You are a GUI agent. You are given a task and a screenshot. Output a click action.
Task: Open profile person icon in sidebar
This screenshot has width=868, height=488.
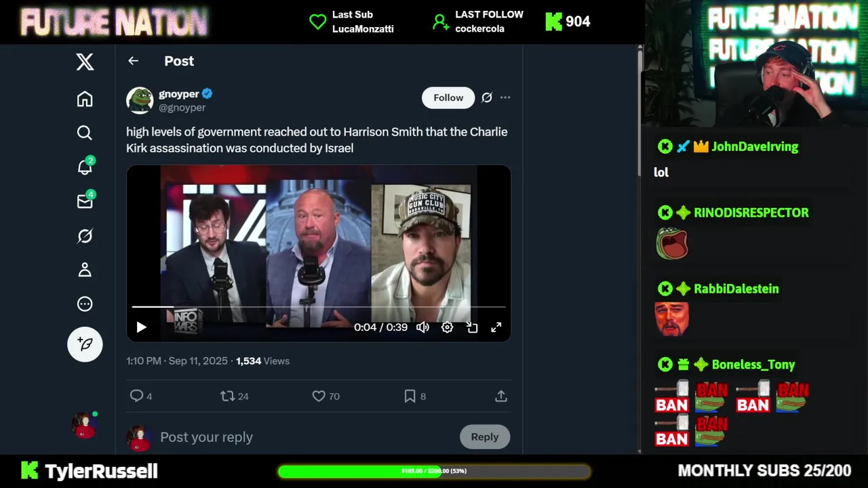tap(85, 270)
